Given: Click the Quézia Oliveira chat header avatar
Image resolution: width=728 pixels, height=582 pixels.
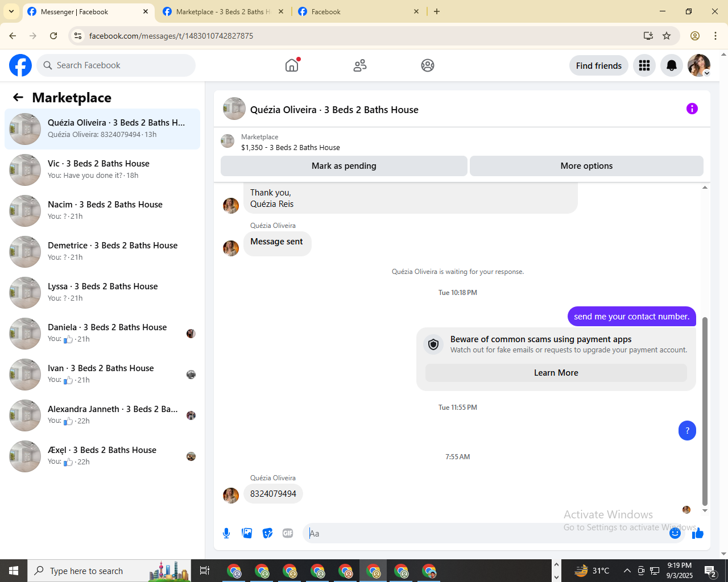Looking at the screenshot, I should coord(234,109).
